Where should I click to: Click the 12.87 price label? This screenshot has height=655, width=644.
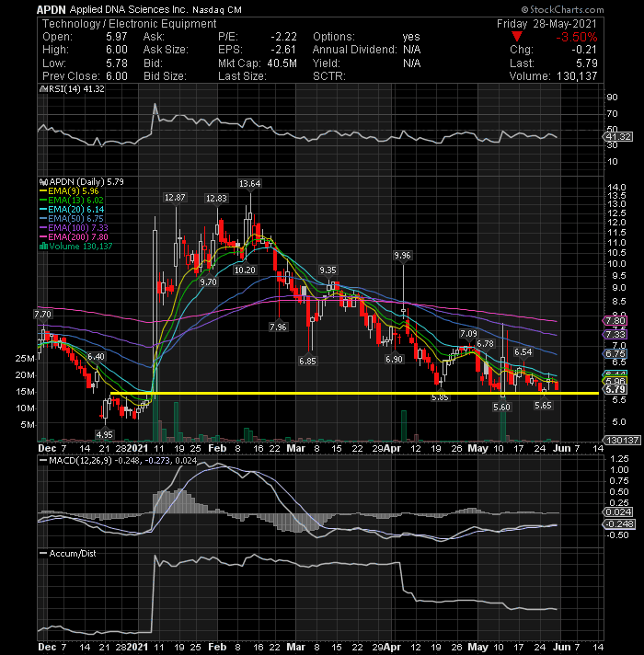point(175,197)
